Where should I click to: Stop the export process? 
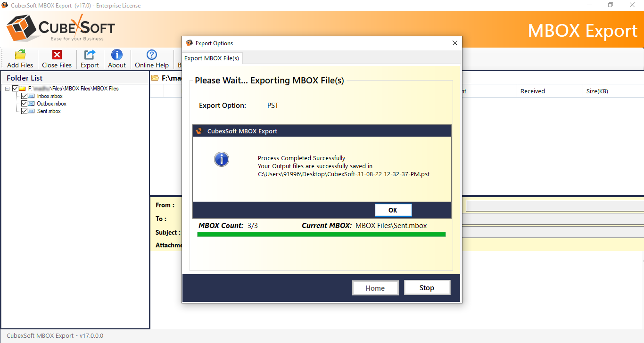click(427, 287)
